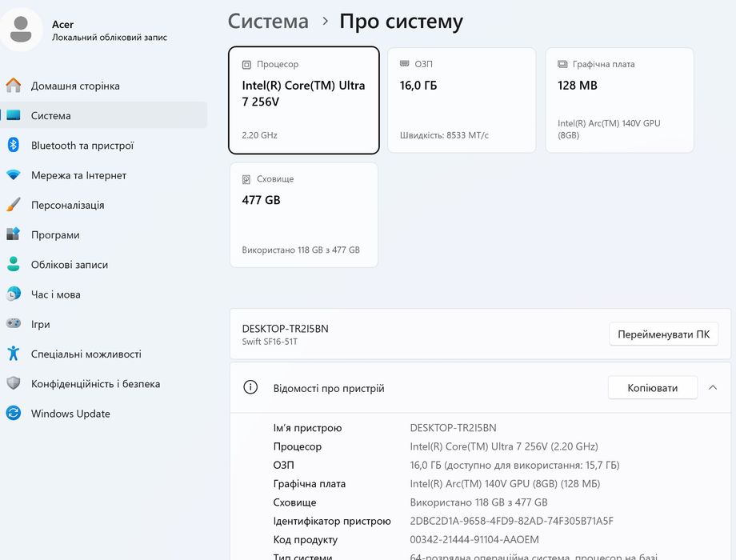736x560 pixels.
Task: Open Windows Update page
Action: pyautogui.click(x=103, y=414)
